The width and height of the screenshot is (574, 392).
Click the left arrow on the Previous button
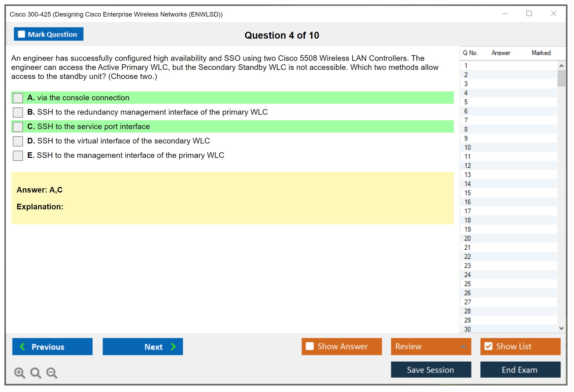(x=22, y=346)
